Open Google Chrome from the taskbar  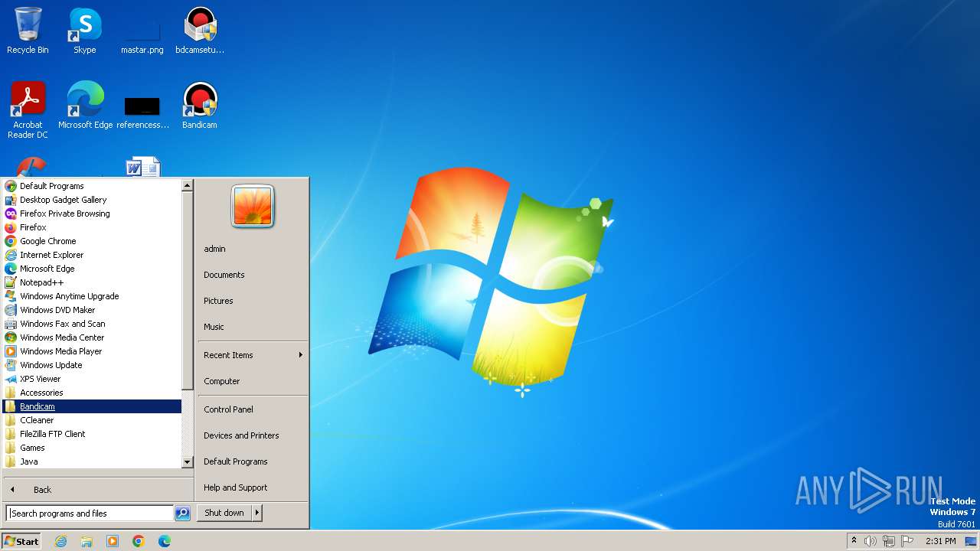[x=139, y=541]
